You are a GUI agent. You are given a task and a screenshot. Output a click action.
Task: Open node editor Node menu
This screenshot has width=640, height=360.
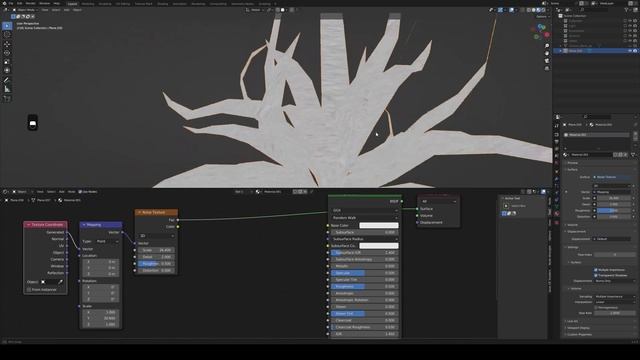tap(71, 191)
